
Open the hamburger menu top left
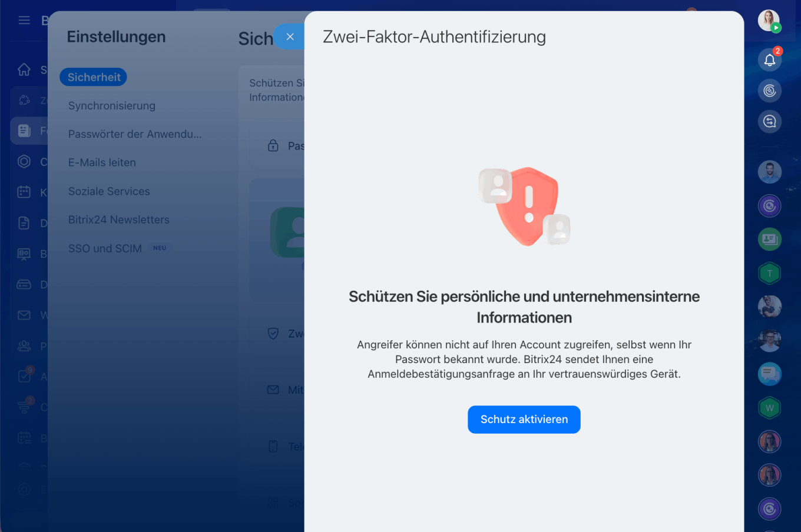(24, 19)
